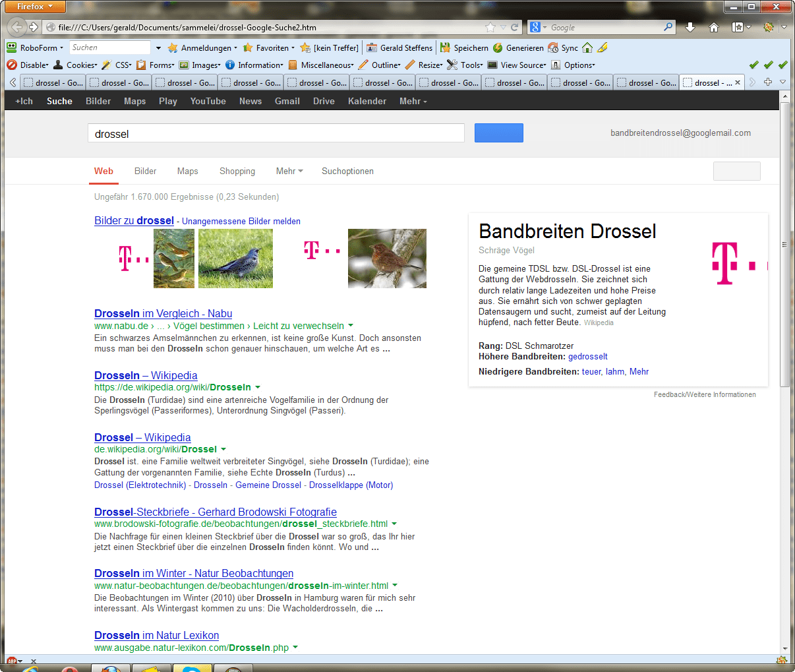Open the Miscellaneous developer menu
The image size is (795, 672).
coord(321,65)
